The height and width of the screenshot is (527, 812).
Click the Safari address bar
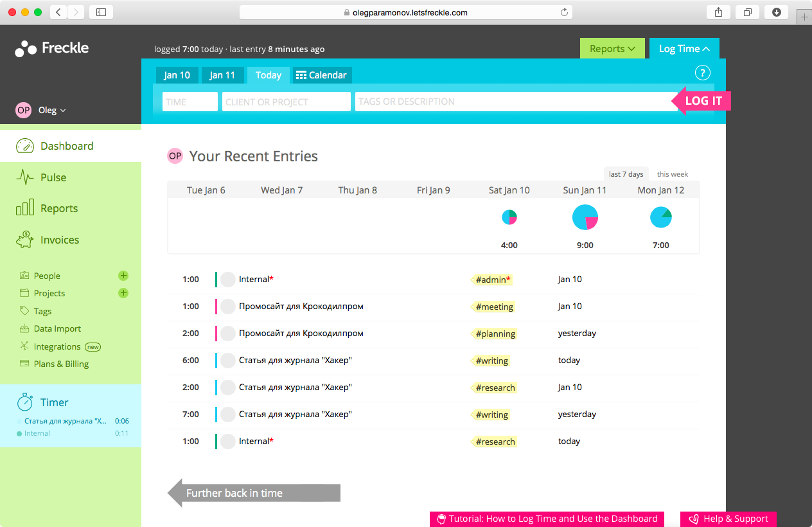405,12
